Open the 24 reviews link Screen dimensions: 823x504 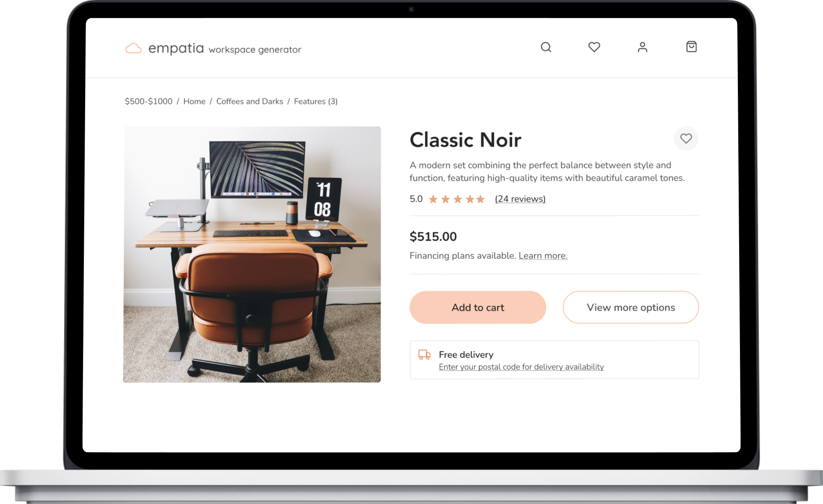click(x=520, y=199)
